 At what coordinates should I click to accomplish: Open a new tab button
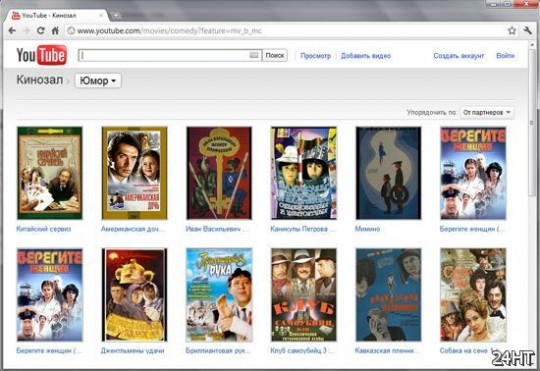[116, 16]
